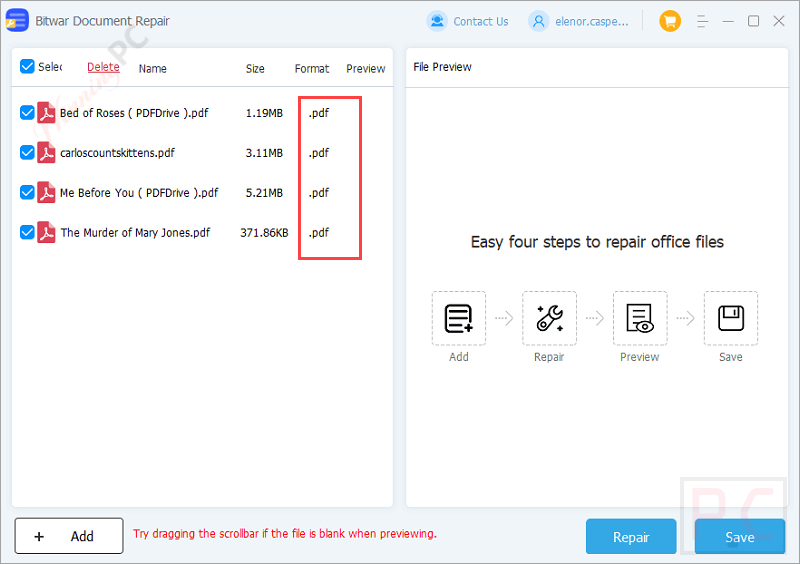Select file name carloscountskittens.pdf
The image size is (800, 564).
117,153
